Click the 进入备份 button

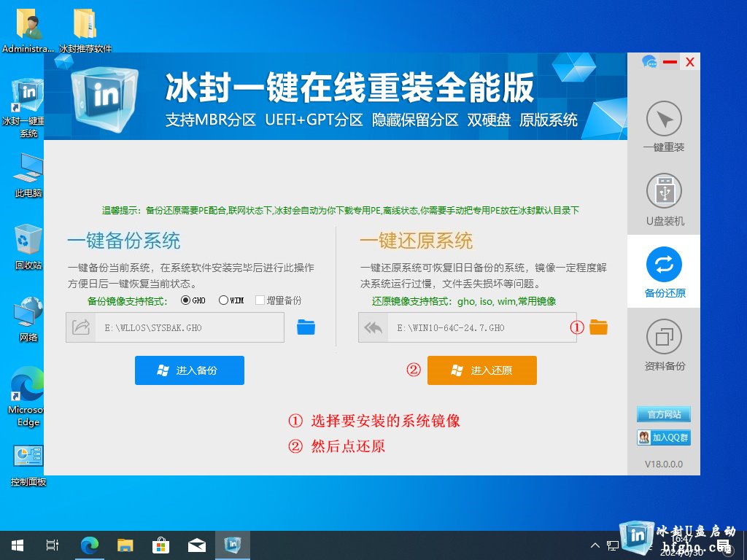[x=190, y=370]
